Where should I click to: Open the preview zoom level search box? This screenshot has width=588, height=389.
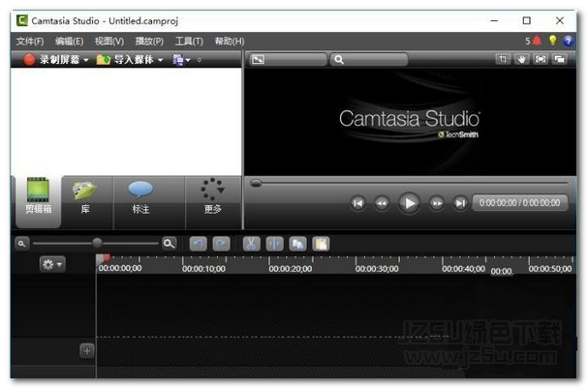pyautogui.click(x=369, y=60)
